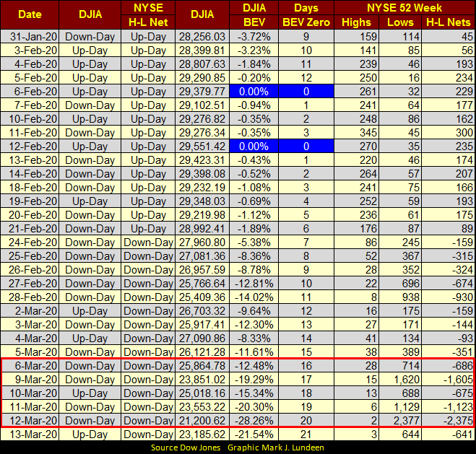476x454 pixels.
Task: Click the DJIA value 21,200.62
Action: pos(202,419)
